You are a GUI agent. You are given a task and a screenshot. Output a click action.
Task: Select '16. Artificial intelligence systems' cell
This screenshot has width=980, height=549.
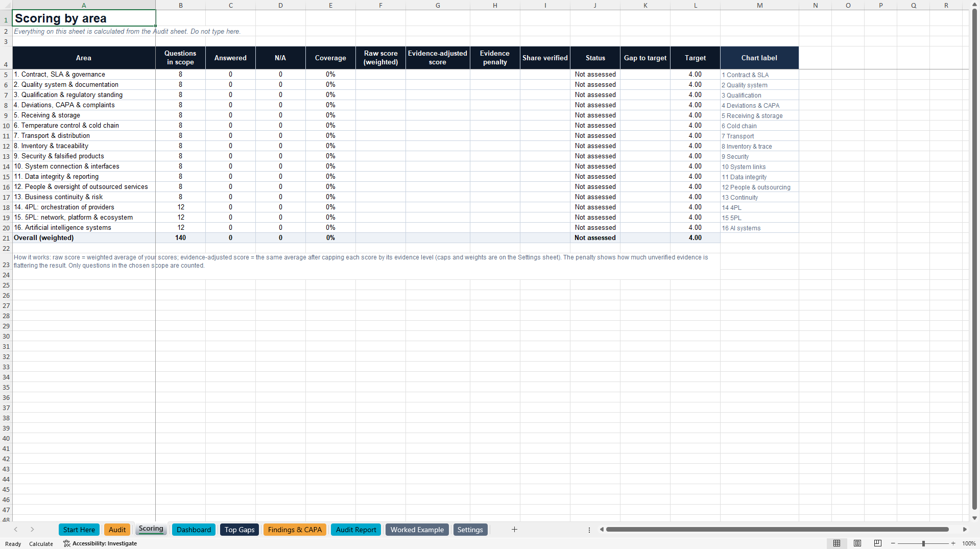click(x=84, y=228)
